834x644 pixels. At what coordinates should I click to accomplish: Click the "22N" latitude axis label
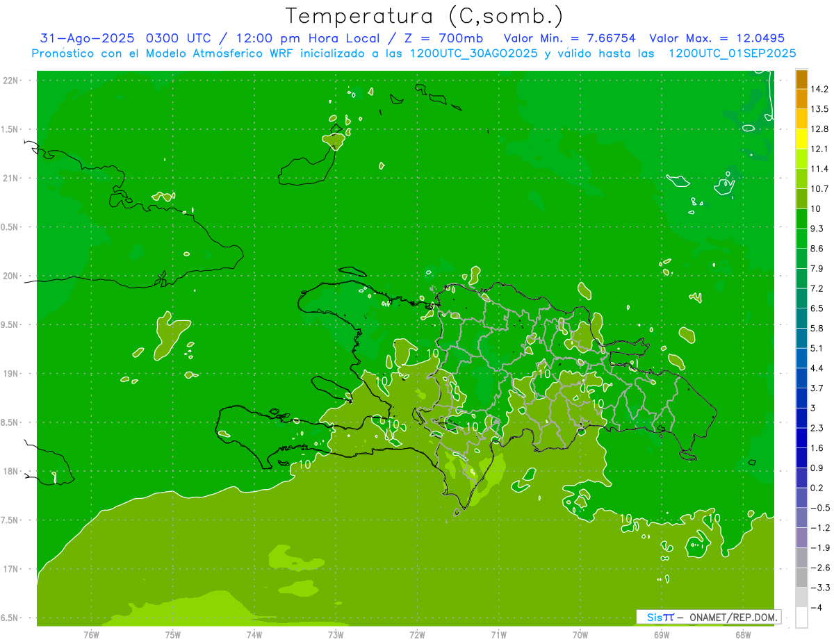click(x=11, y=81)
